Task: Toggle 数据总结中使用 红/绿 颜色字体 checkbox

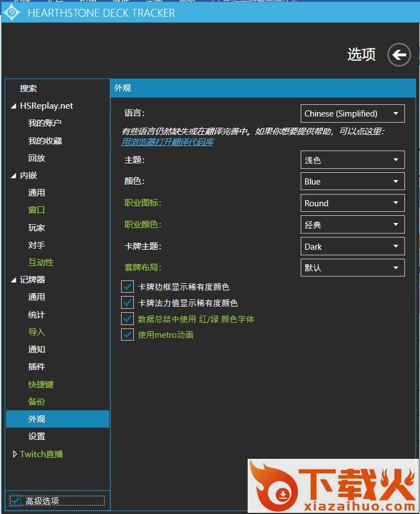Action: tap(127, 319)
